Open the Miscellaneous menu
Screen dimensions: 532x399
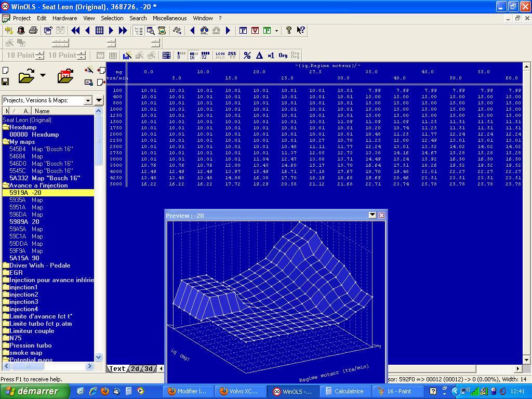tap(170, 18)
